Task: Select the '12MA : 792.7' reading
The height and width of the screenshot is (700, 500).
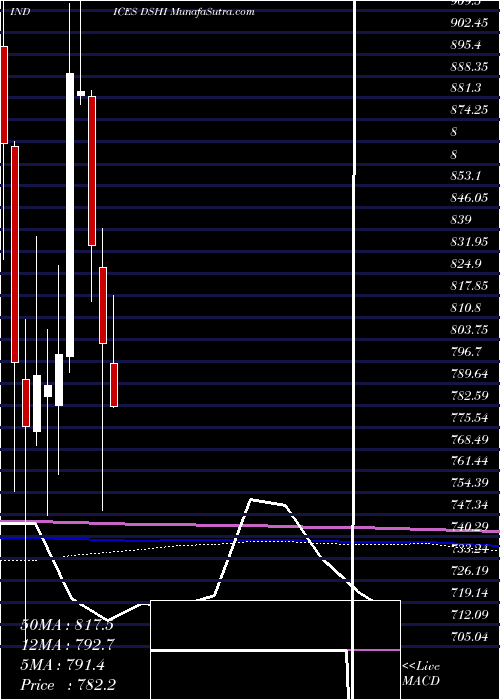Action: pos(68,645)
